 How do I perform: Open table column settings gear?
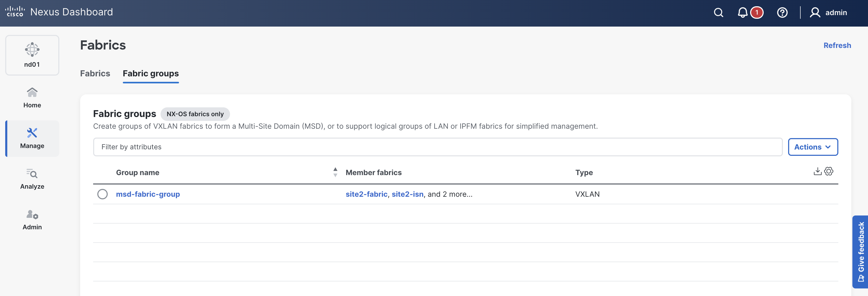pyautogui.click(x=828, y=171)
